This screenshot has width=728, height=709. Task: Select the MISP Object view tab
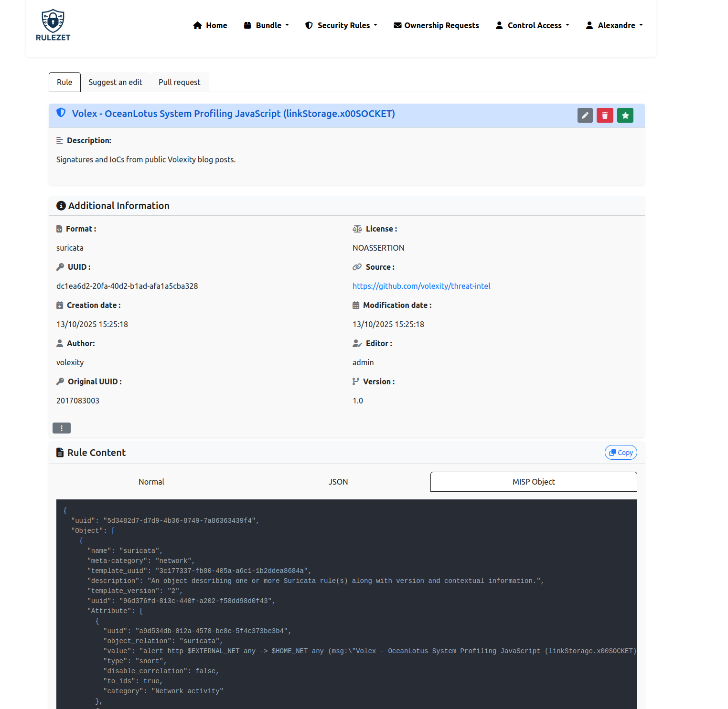click(x=534, y=482)
